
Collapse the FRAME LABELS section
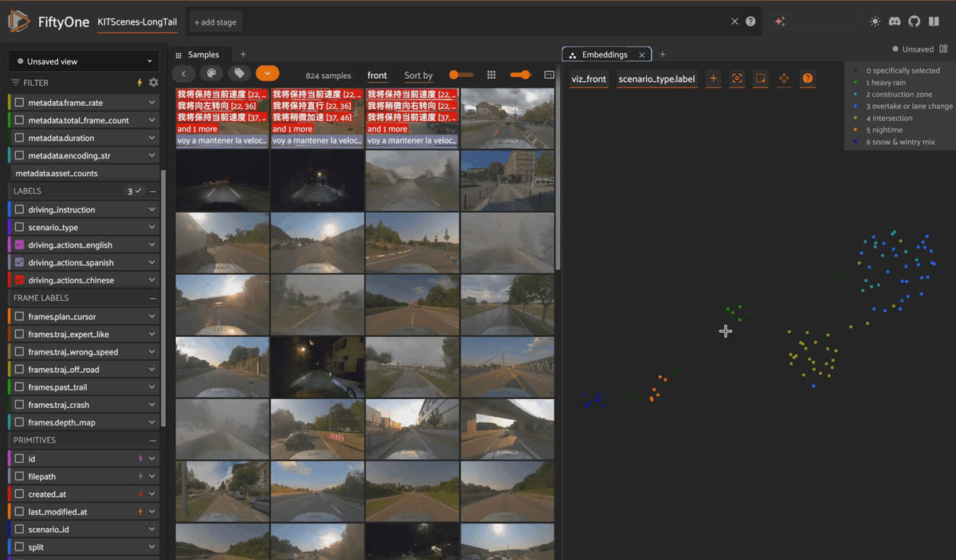click(153, 298)
